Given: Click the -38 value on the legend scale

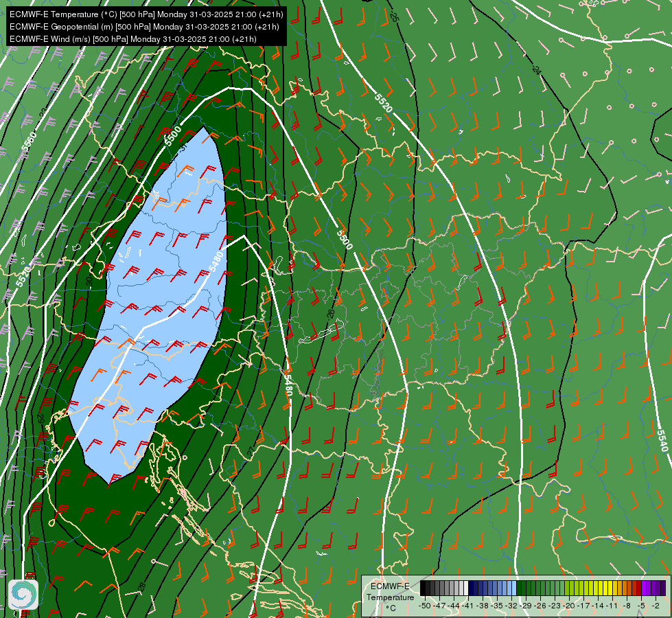Looking at the screenshot, I should click(482, 606).
